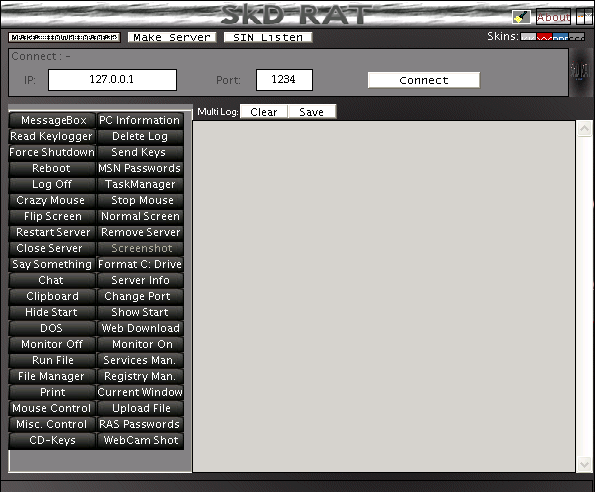Open the PC Information command
The height and width of the screenshot is (492, 595).
(x=140, y=120)
